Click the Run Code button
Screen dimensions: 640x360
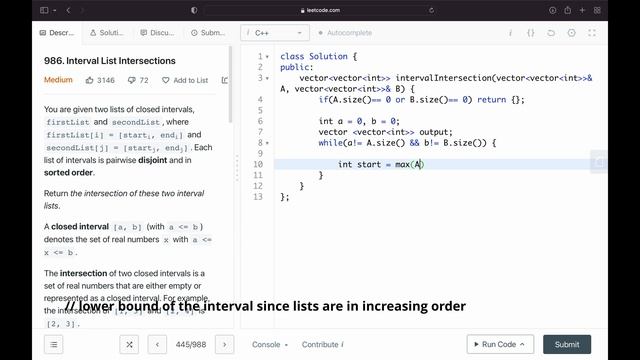(x=500, y=344)
